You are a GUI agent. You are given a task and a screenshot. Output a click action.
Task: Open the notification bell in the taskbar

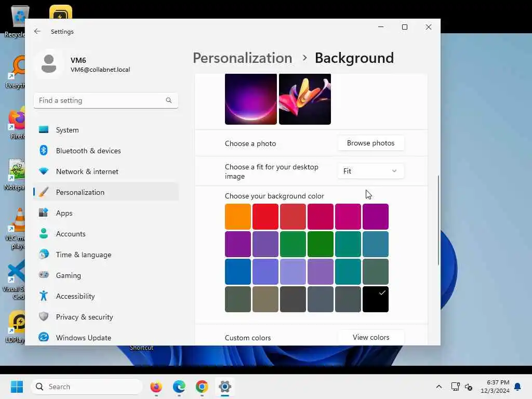pyautogui.click(x=517, y=387)
